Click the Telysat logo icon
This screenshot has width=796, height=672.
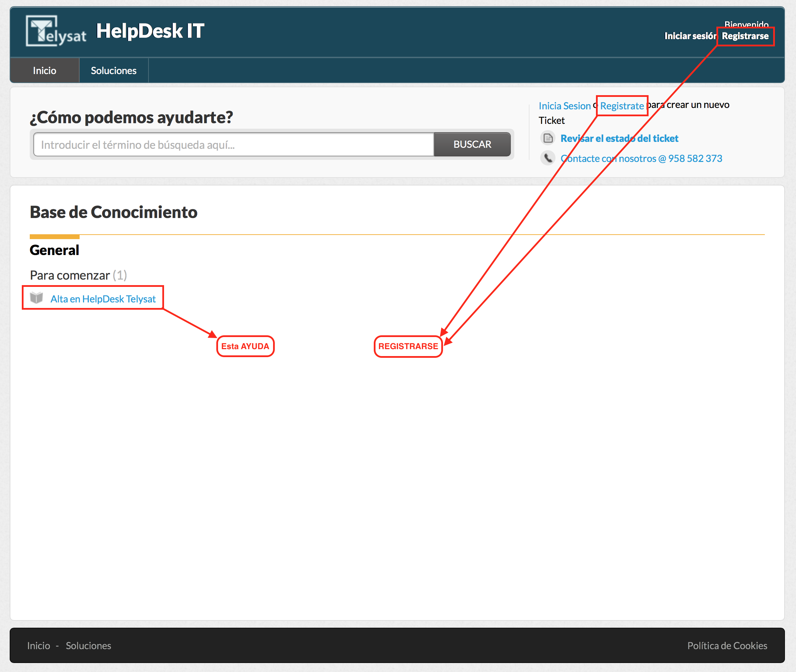click(x=56, y=31)
